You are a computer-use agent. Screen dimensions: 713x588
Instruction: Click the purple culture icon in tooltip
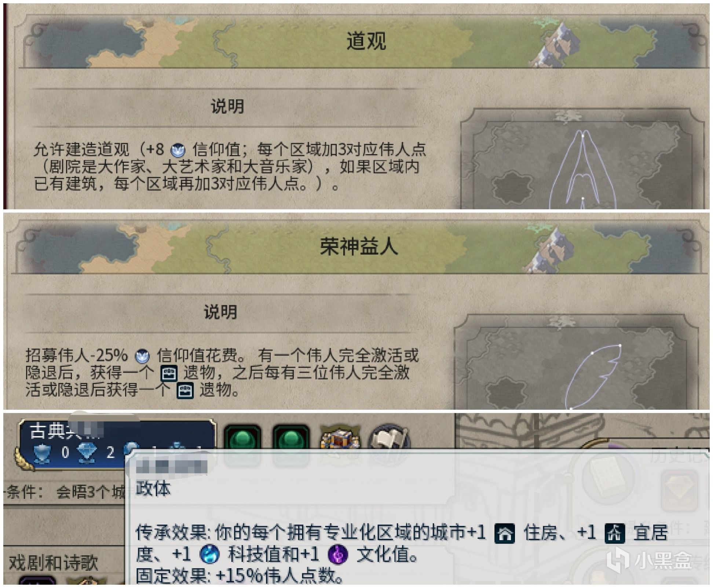click(x=337, y=554)
